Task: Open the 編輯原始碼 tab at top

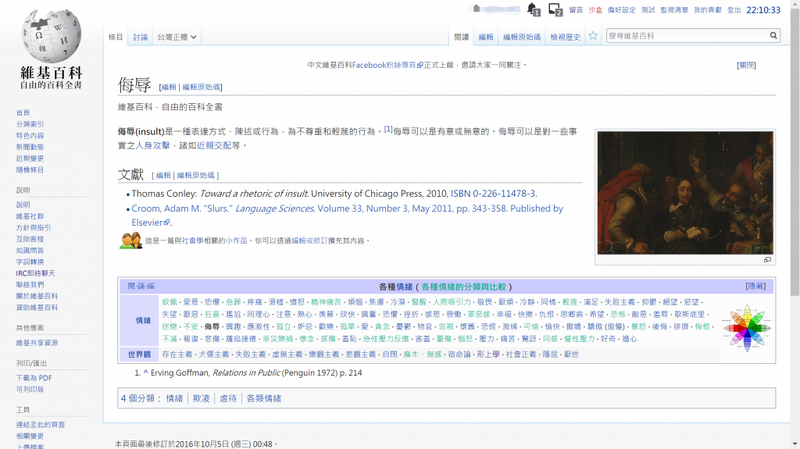Action: 521,37
